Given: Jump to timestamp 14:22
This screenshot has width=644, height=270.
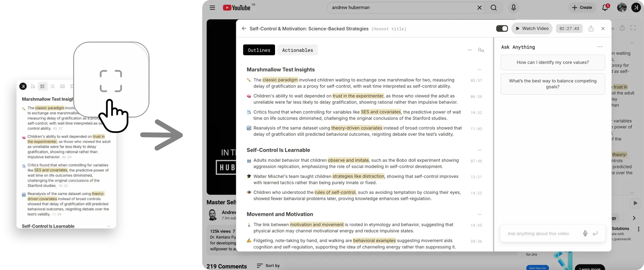Looking at the screenshot, I should pos(476,193).
